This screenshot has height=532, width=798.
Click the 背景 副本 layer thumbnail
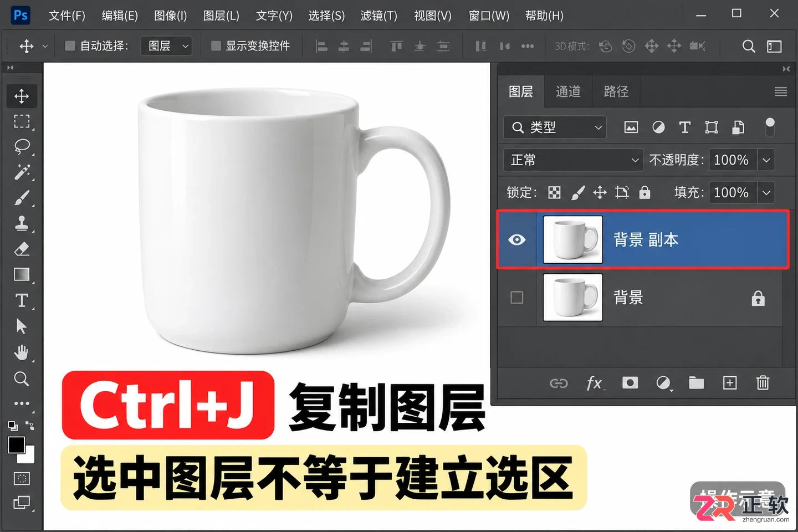pos(573,239)
